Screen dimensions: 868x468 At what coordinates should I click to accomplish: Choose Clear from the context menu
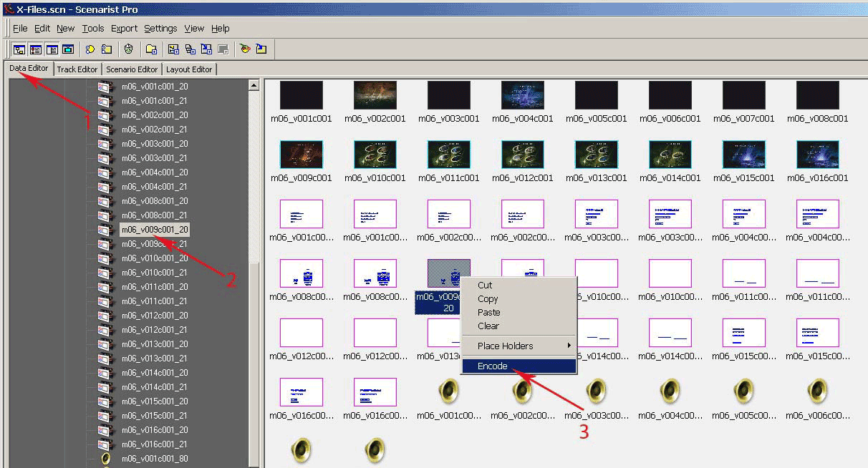[519, 326]
